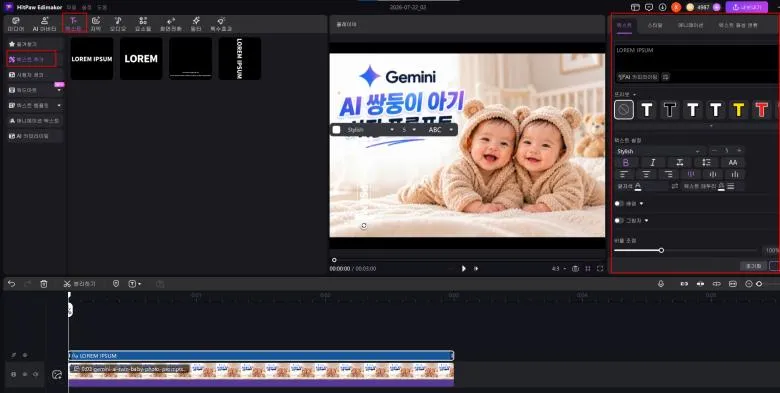Open the Elements tab with four-shapes icon

pos(143,24)
